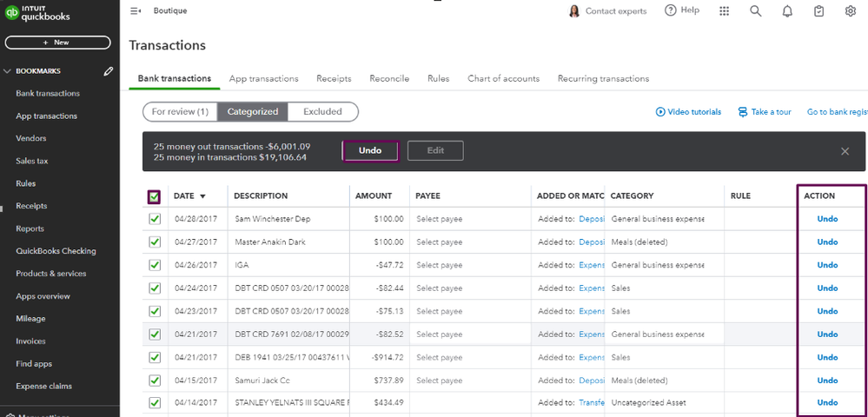
Task: Collapse the left navigation menu icon
Action: pyautogui.click(x=136, y=11)
